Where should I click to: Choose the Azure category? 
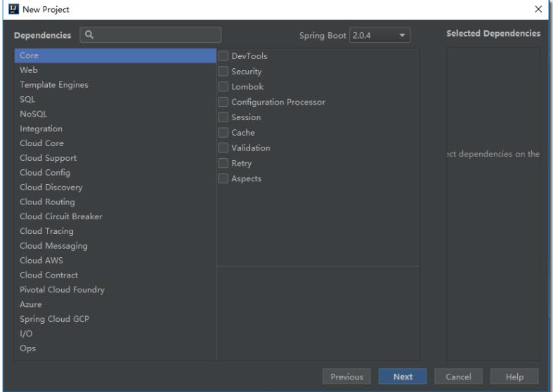click(115, 304)
